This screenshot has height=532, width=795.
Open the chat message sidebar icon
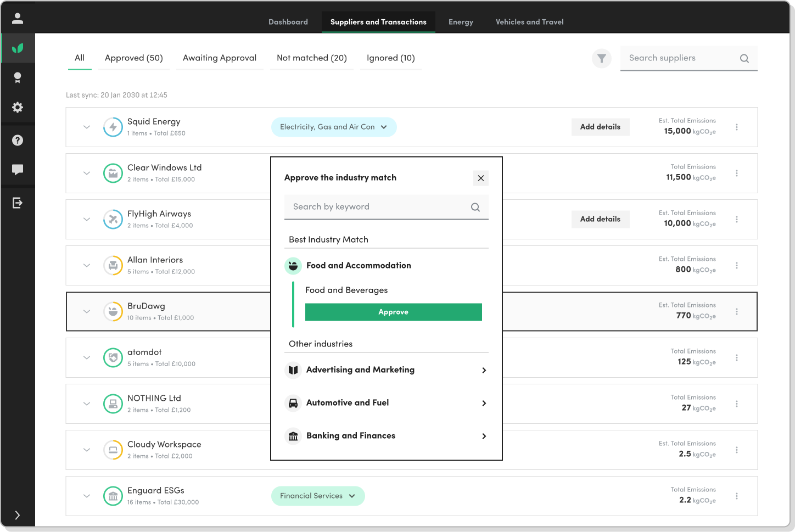18,170
